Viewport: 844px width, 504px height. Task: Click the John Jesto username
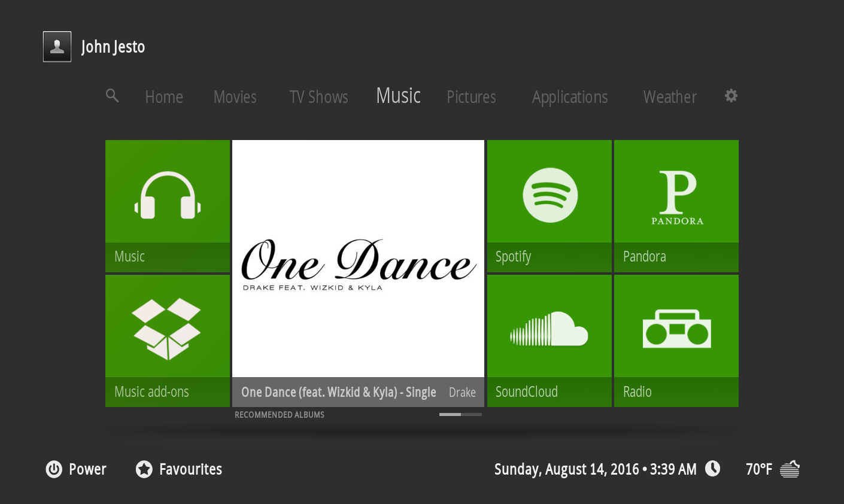tap(113, 47)
